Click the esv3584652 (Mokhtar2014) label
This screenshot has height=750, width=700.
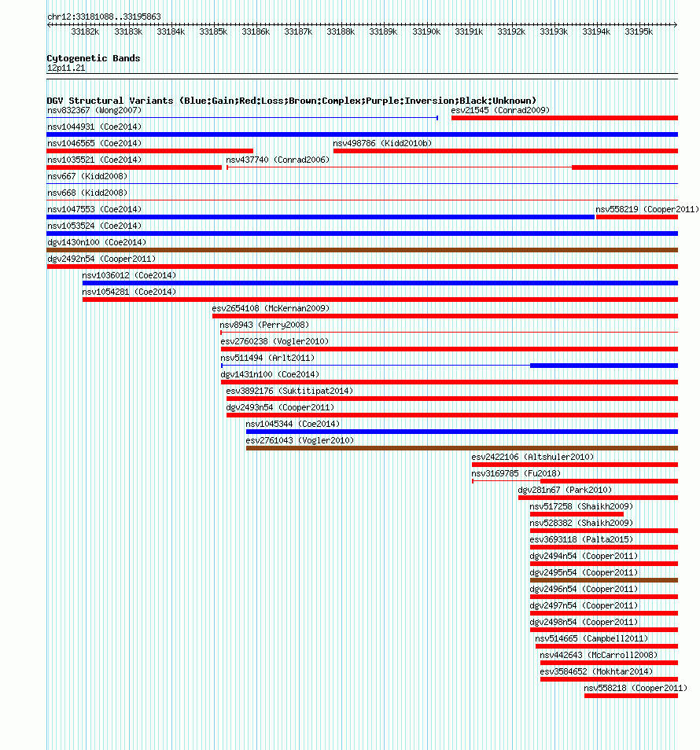click(596, 671)
